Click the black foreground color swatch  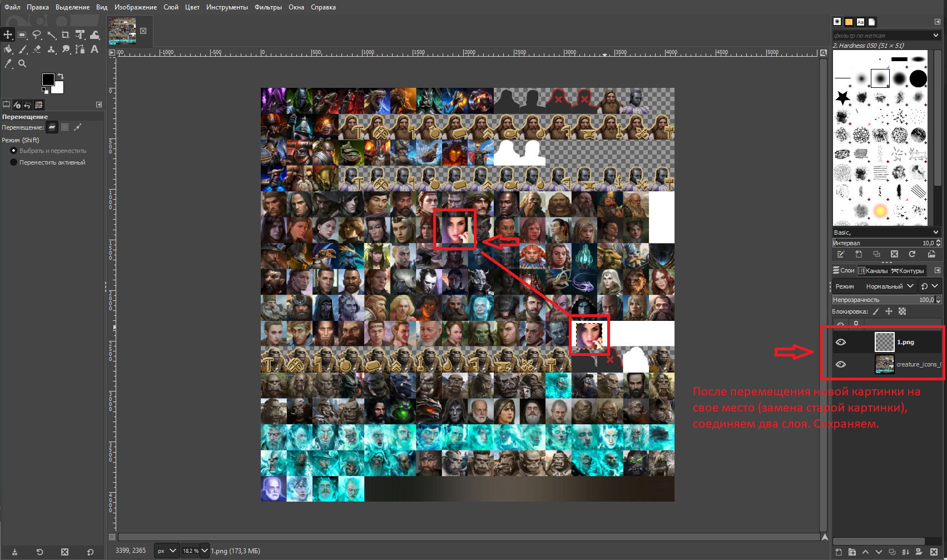pyautogui.click(x=48, y=79)
